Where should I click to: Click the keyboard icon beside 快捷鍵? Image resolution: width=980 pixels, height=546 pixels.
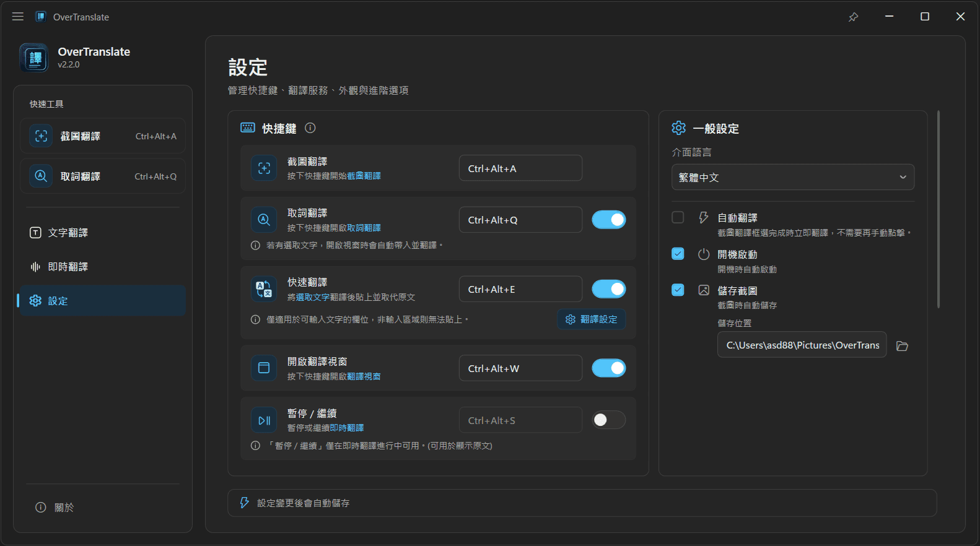click(x=248, y=128)
